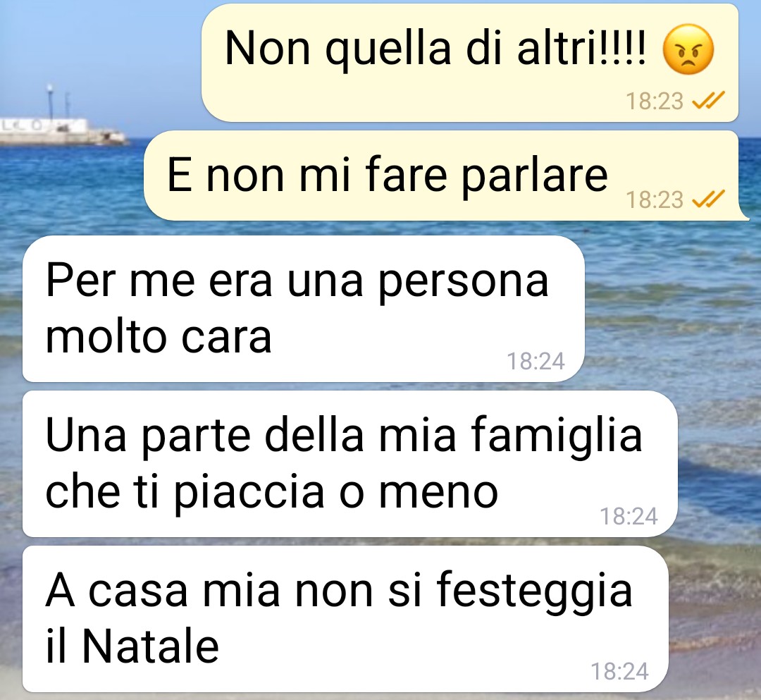The height and width of the screenshot is (700, 761).
Task: Click the 18:24 timestamp after "o meno"
Action: [629, 516]
